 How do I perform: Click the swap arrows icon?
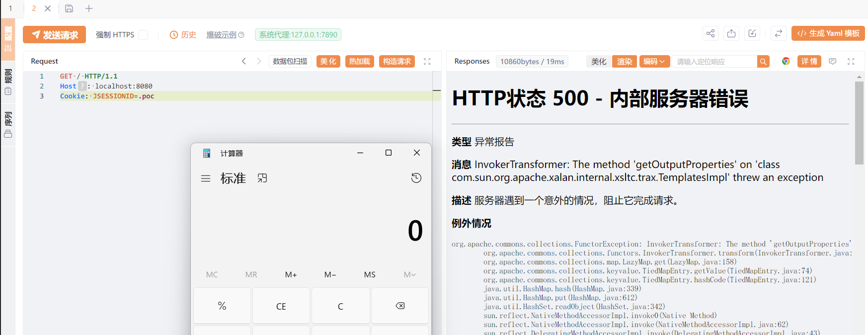(779, 33)
